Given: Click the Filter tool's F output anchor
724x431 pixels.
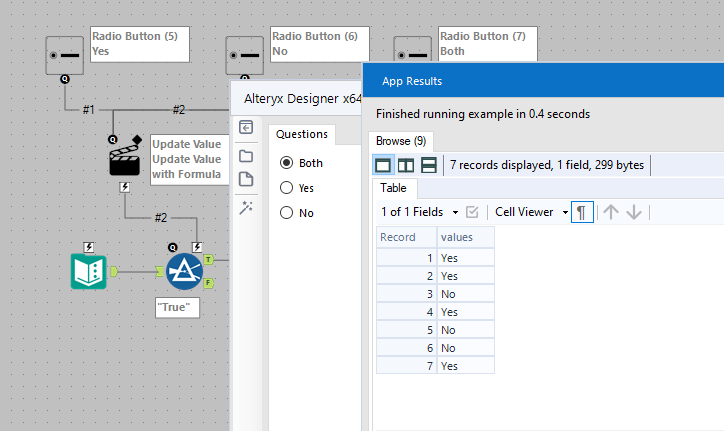Looking at the screenshot, I should click(208, 283).
